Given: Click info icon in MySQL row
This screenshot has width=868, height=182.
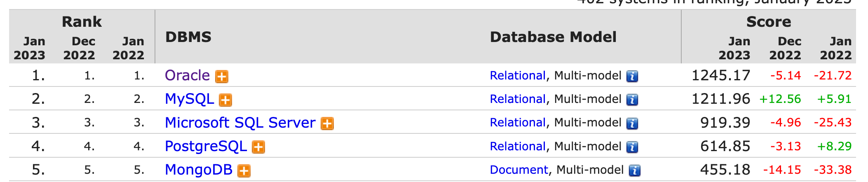Looking at the screenshot, I should coord(632,100).
